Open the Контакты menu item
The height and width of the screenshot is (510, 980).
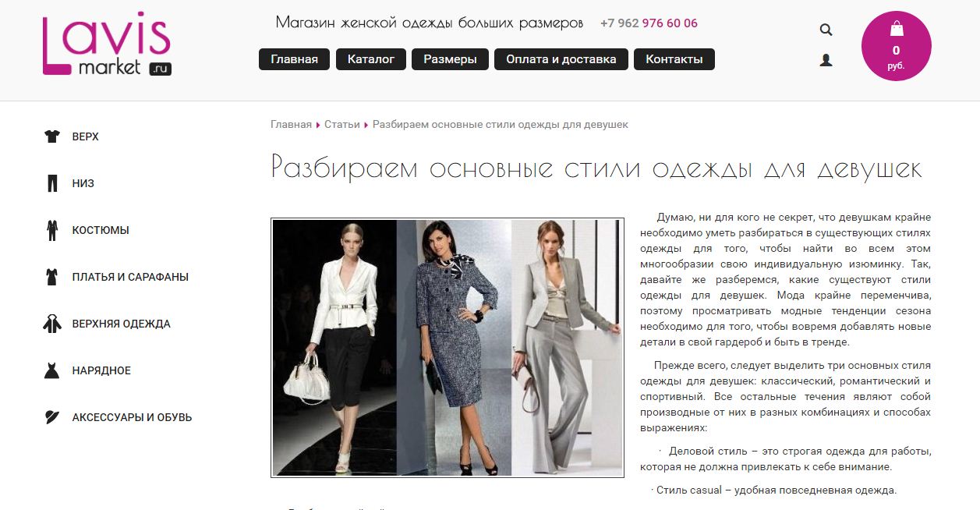tap(674, 59)
